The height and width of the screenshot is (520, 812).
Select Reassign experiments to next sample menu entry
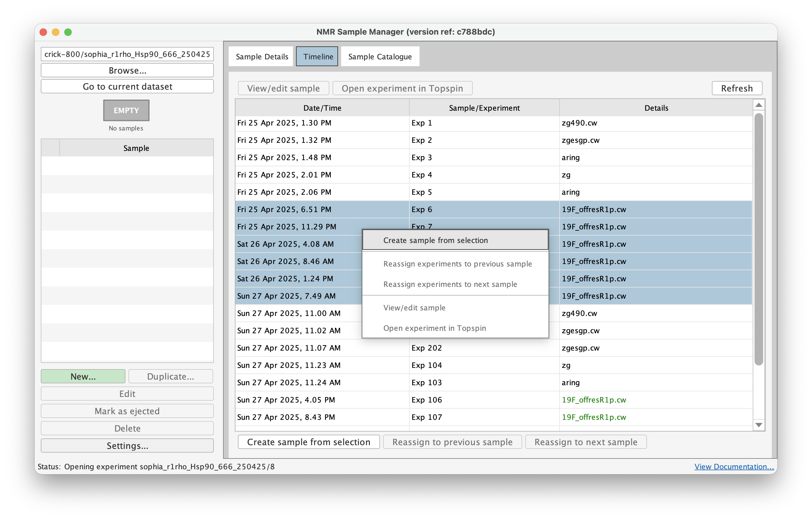(450, 284)
